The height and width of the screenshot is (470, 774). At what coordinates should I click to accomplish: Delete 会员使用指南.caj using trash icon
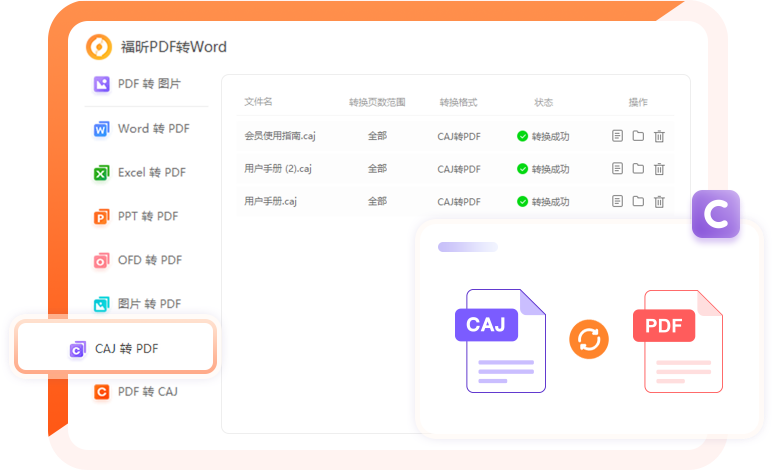coord(659,136)
